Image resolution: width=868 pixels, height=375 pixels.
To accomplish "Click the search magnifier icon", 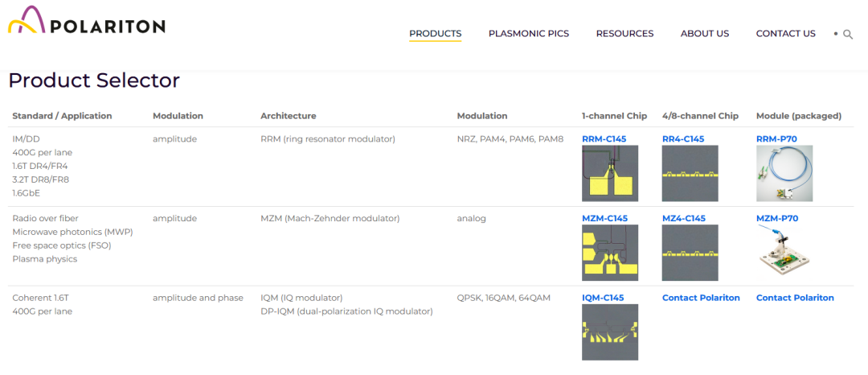I will (848, 35).
